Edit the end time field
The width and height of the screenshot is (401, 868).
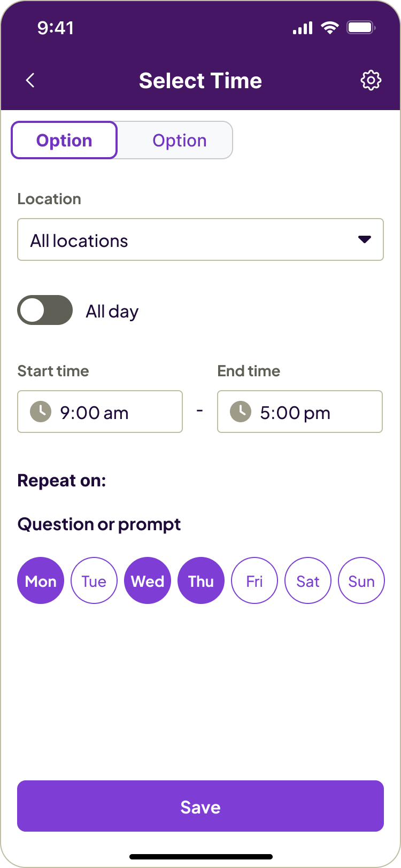300,412
